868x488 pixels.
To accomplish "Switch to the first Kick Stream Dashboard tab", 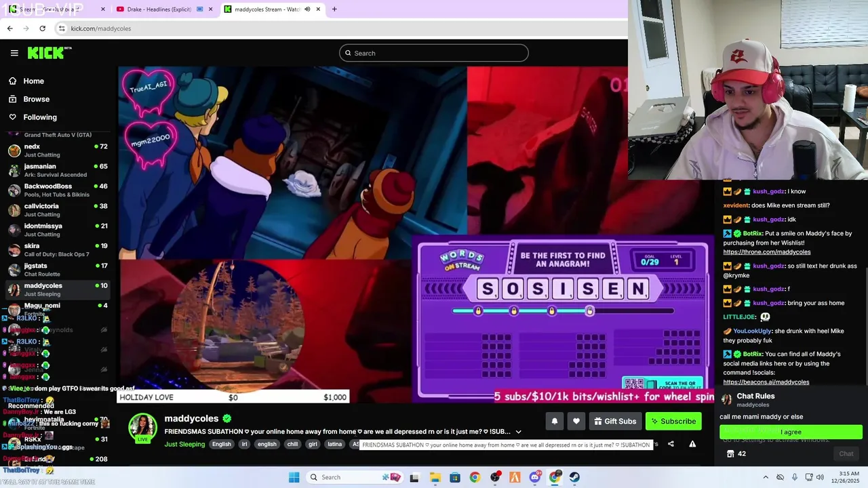I will (x=56, y=9).
